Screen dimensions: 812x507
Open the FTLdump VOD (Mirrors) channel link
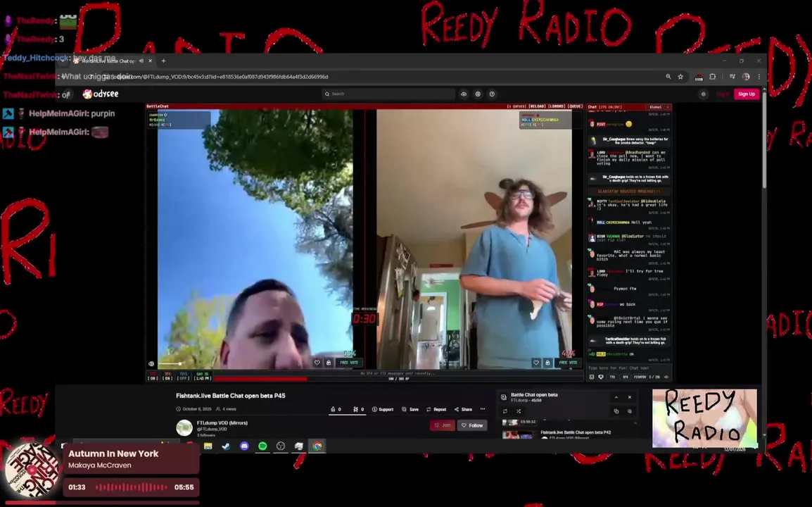point(222,423)
